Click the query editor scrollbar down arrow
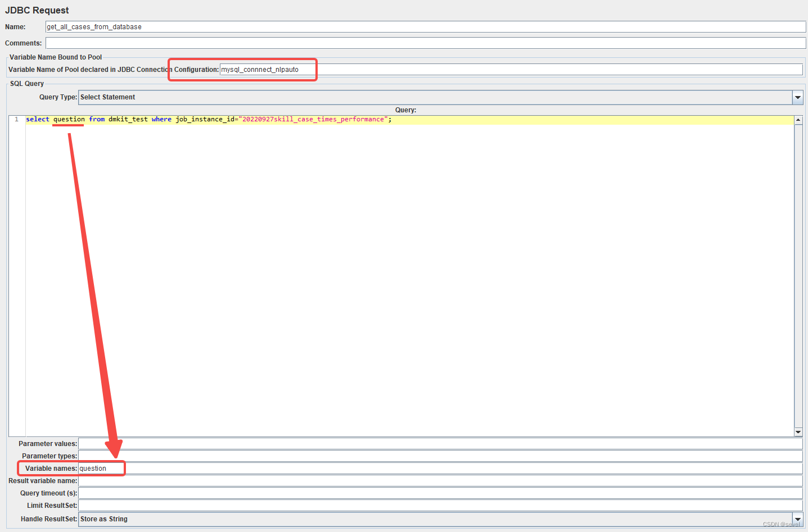The height and width of the screenshot is (532, 808). click(798, 432)
